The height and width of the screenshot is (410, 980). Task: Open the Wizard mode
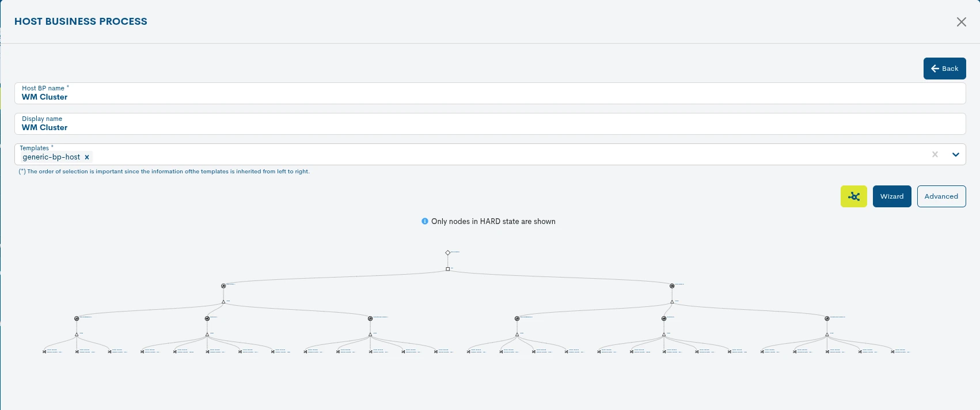(892, 196)
